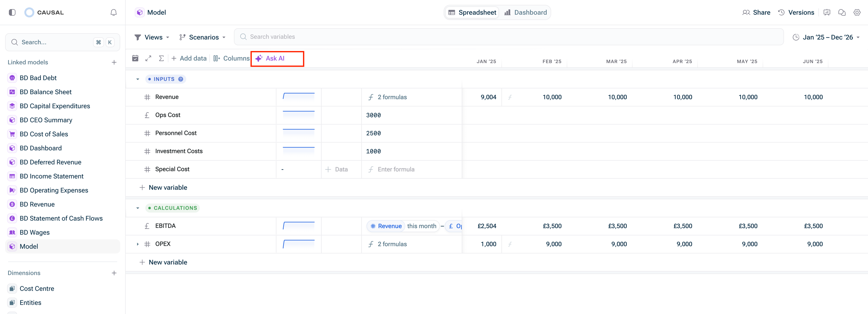Image resolution: width=868 pixels, height=314 pixels.
Task: Collapse the left sidebar panel icon
Action: tap(12, 12)
